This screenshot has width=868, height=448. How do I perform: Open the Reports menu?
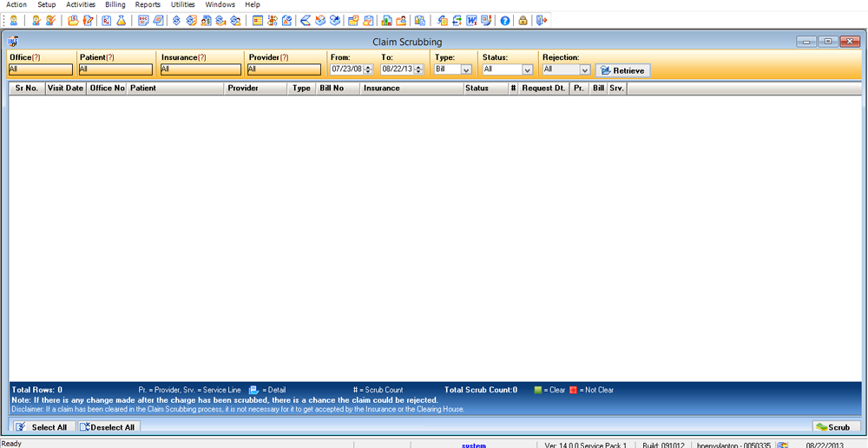[148, 5]
